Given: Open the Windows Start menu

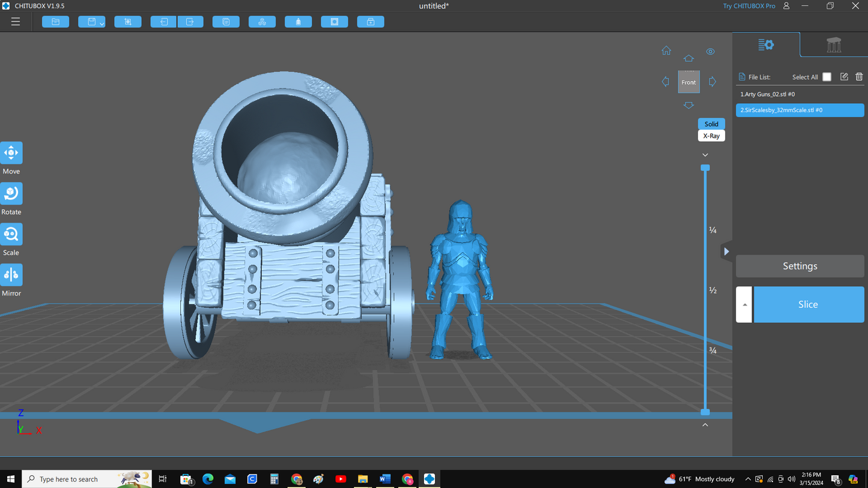Looking at the screenshot, I should [x=11, y=479].
